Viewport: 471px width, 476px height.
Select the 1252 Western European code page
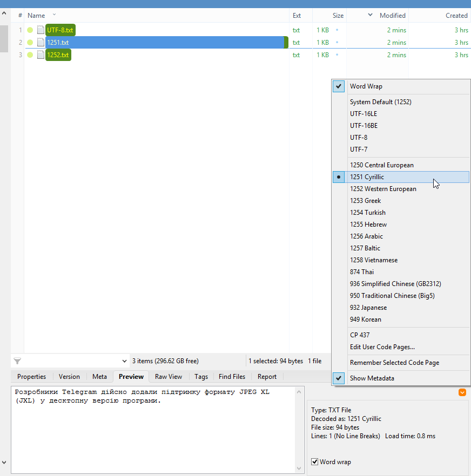click(383, 189)
